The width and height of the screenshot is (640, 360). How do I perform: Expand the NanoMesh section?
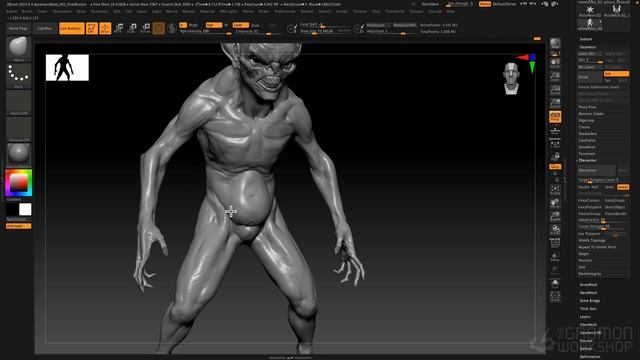589,293
